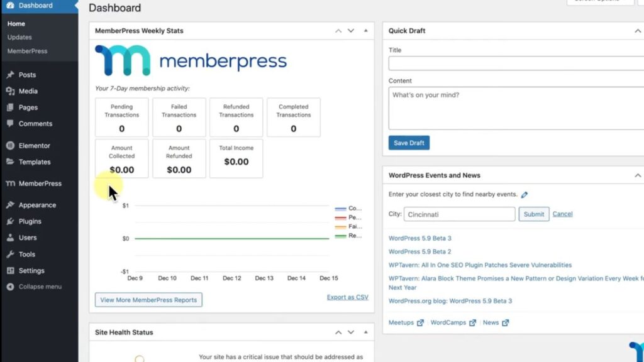The image size is (644, 362).
Task: Click the View More MemberPress Reports button
Action: point(148,300)
